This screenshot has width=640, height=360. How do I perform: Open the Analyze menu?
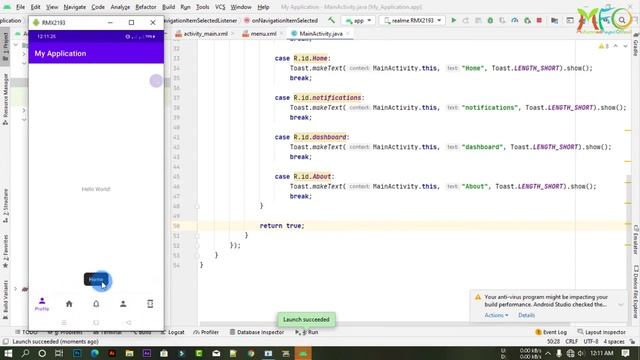coord(120,7)
